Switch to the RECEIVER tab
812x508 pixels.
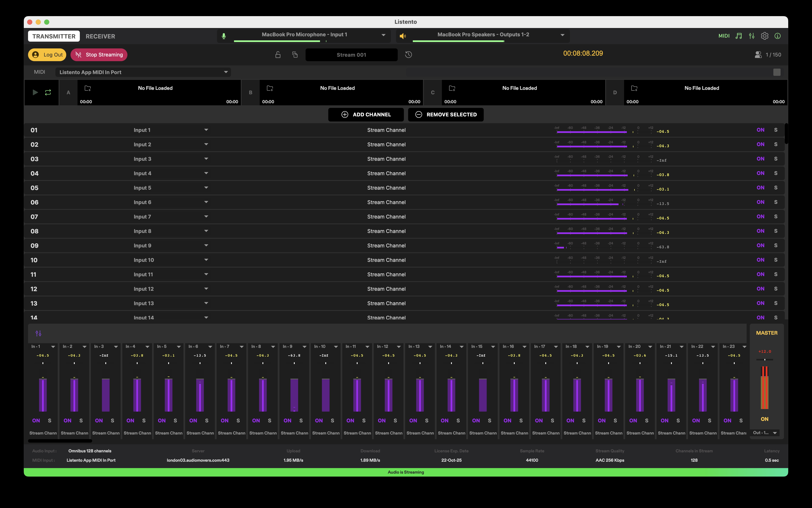pos(100,36)
